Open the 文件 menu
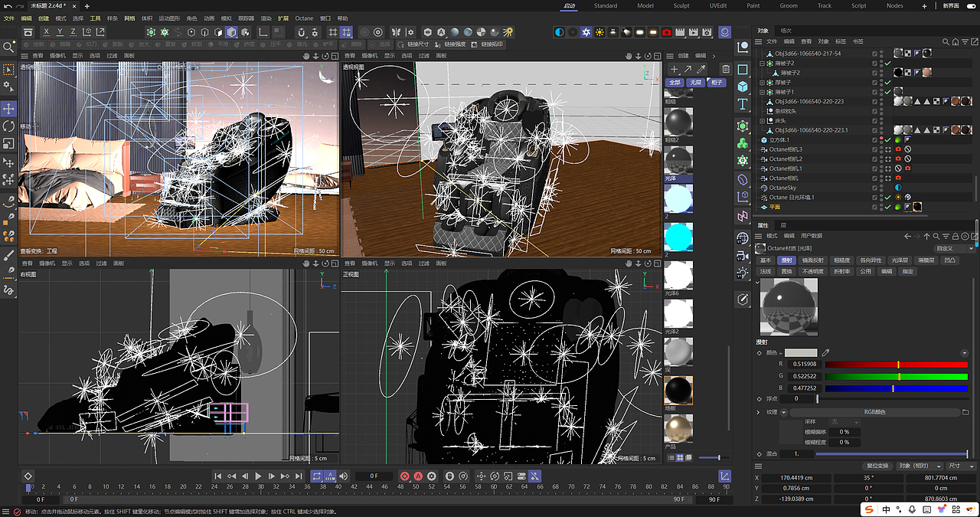 (x=9, y=18)
